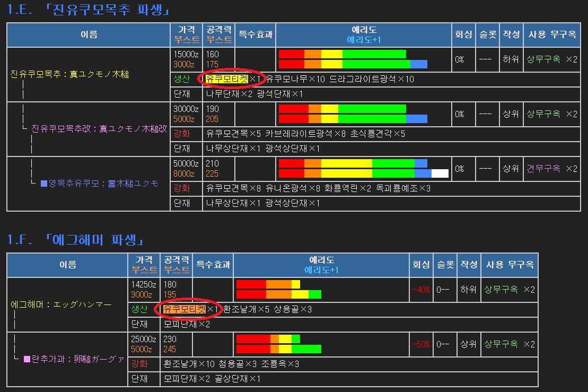Click the red -50% affinity value
The image size is (588, 392).
click(x=421, y=344)
